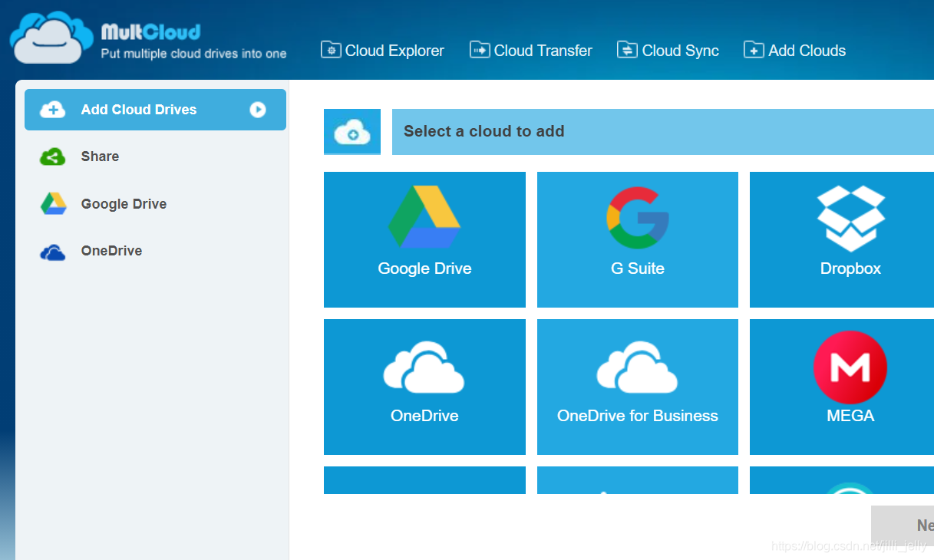Open Cloud Sync tab

point(668,51)
